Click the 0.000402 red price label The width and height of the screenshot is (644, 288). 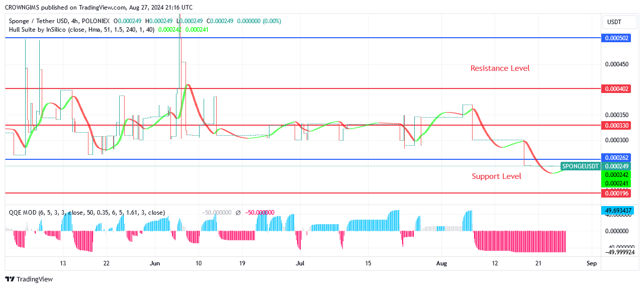tap(617, 89)
